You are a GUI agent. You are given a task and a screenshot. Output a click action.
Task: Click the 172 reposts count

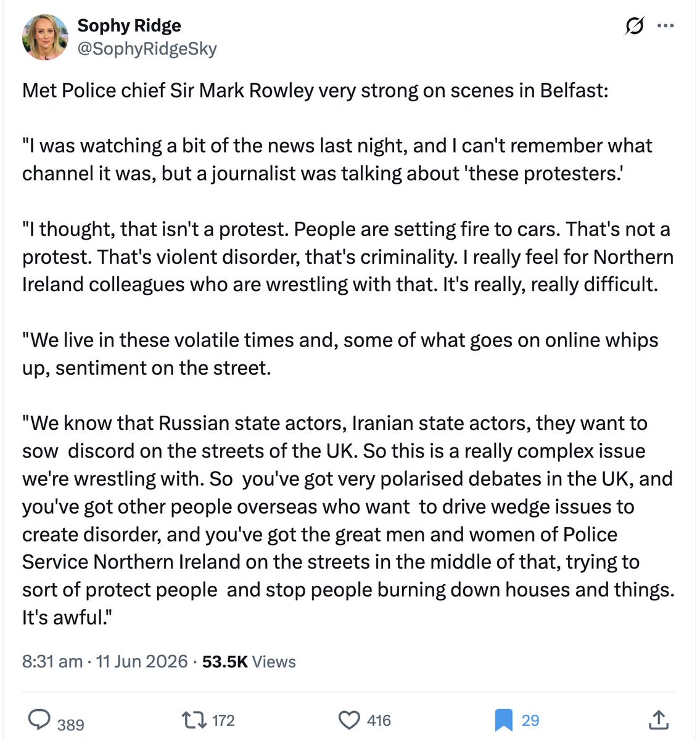point(223,720)
